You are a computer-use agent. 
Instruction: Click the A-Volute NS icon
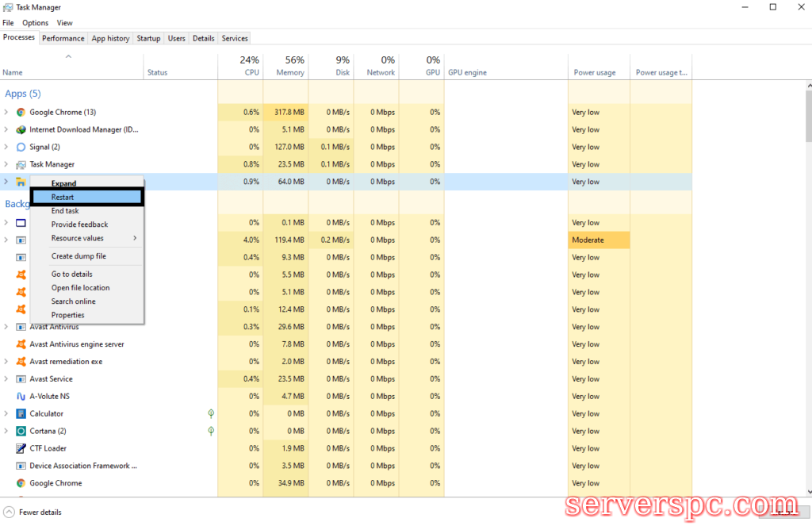[21, 396]
